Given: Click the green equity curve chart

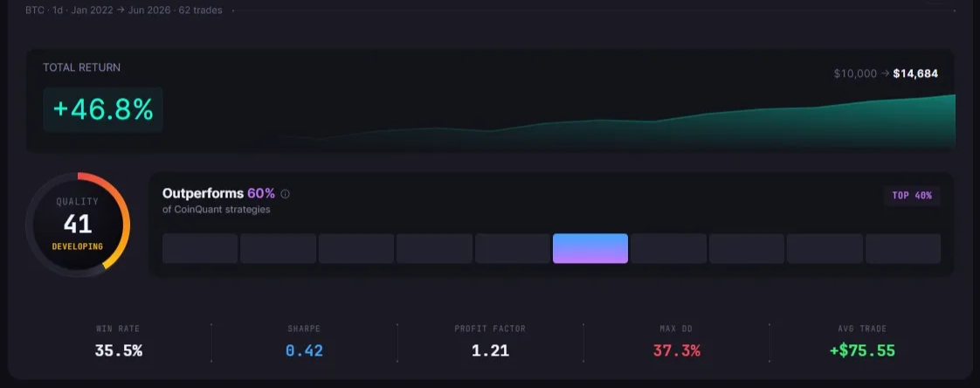Looking at the screenshot, I should click(618, 122).
